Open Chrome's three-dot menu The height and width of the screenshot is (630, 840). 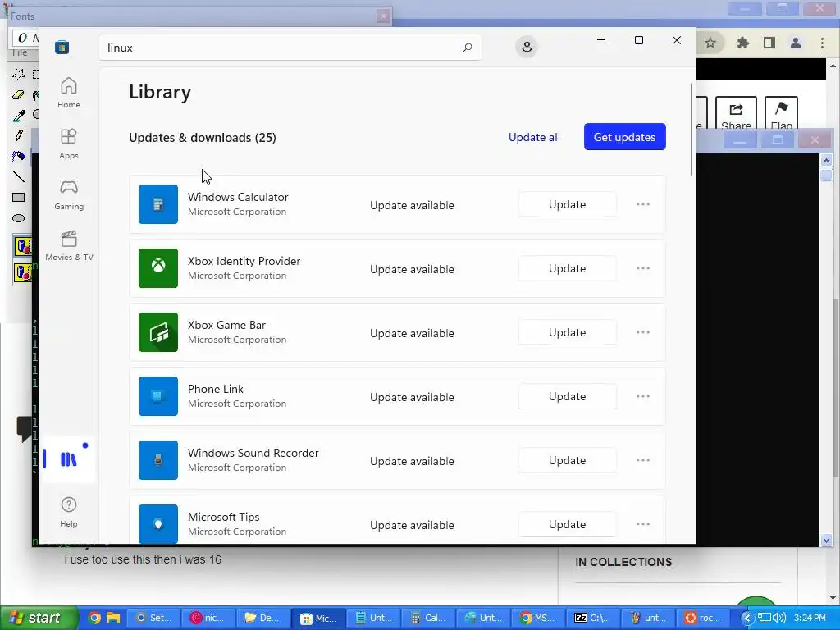[822, 43]
